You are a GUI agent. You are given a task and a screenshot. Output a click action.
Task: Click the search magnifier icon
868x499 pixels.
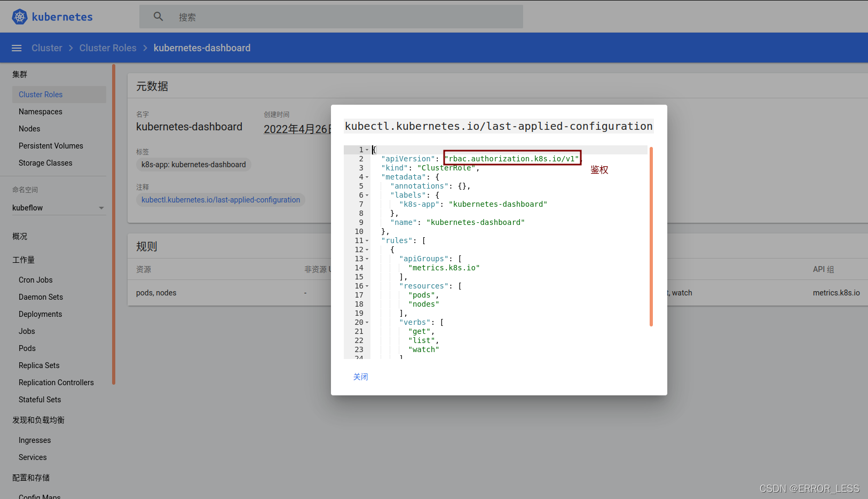(158, 17)
